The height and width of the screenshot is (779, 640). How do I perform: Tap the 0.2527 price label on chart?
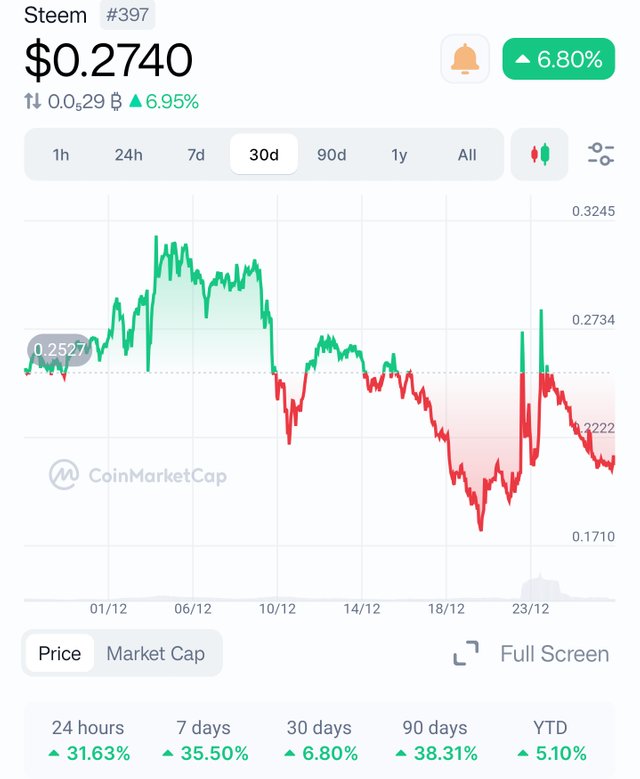click(x=59, y=350)
